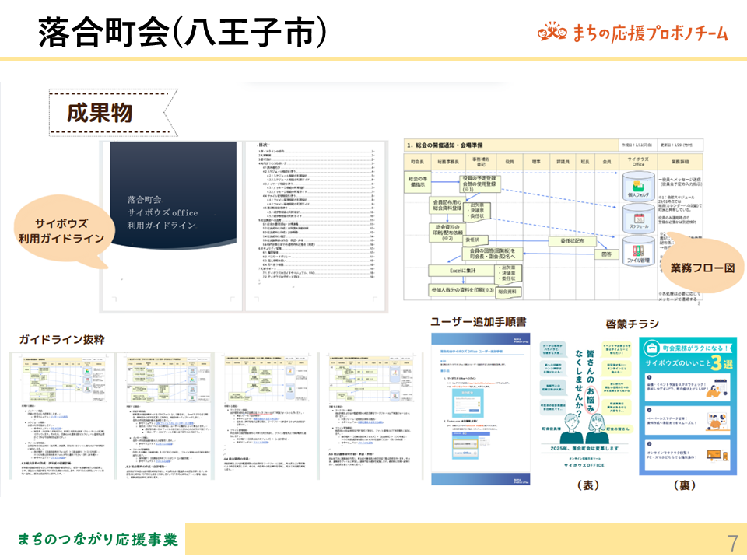
Task: Click the 役員の予定登録 会館の使用登録 box
Action: point(480,184)
